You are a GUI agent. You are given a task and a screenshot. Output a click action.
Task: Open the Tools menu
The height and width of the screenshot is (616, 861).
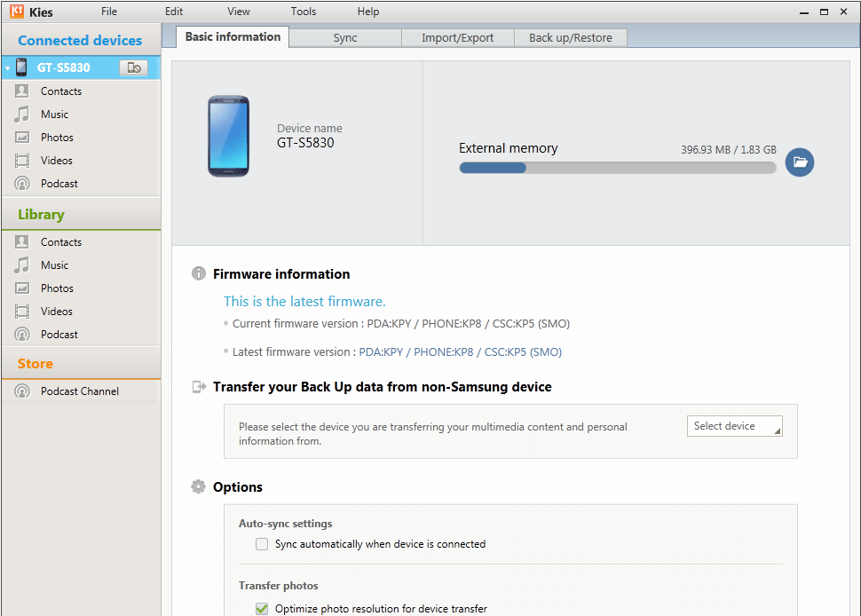coord(303,12)
